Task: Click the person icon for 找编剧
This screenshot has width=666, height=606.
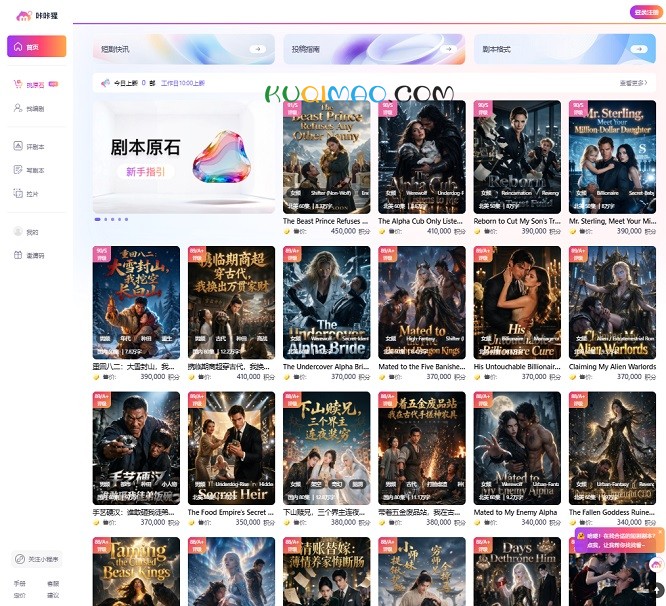Action: tap(18, 108)
